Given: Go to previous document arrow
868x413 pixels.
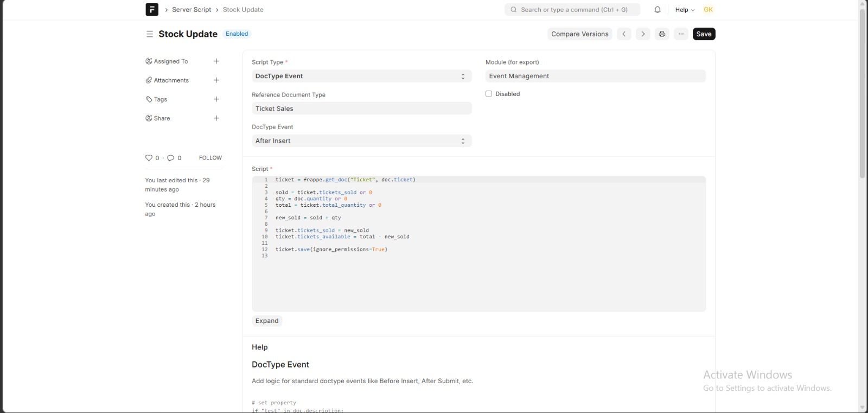Looking at the screenshot, I should coord(624,34).
